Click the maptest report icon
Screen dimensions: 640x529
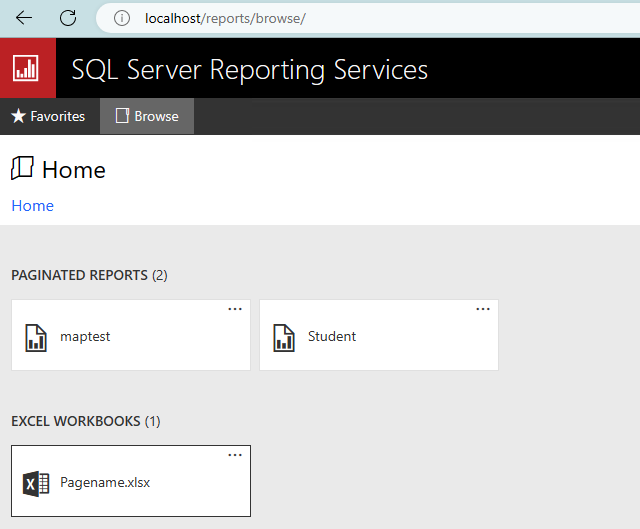click(36, 338)
